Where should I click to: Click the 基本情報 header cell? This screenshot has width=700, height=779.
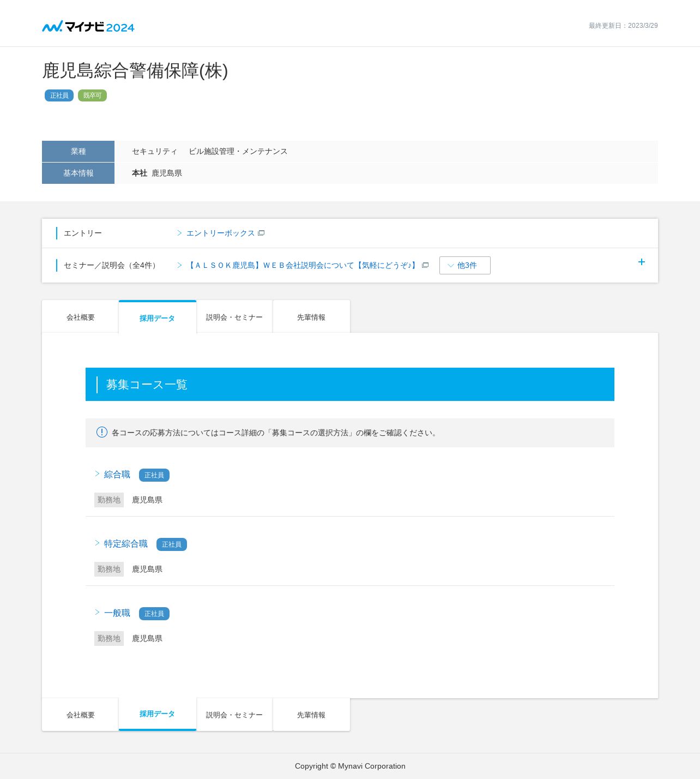pyautogui.click(x=78, y=173)
